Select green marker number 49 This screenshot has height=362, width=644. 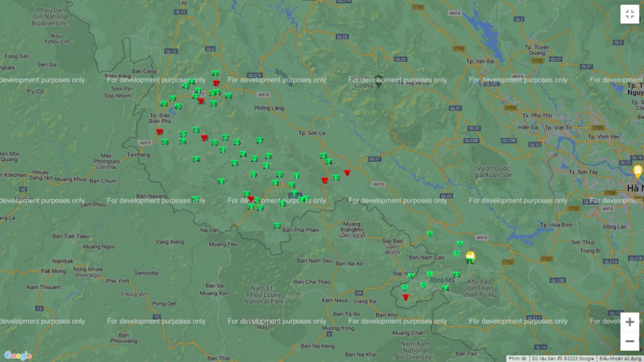[x=164, y=104]
